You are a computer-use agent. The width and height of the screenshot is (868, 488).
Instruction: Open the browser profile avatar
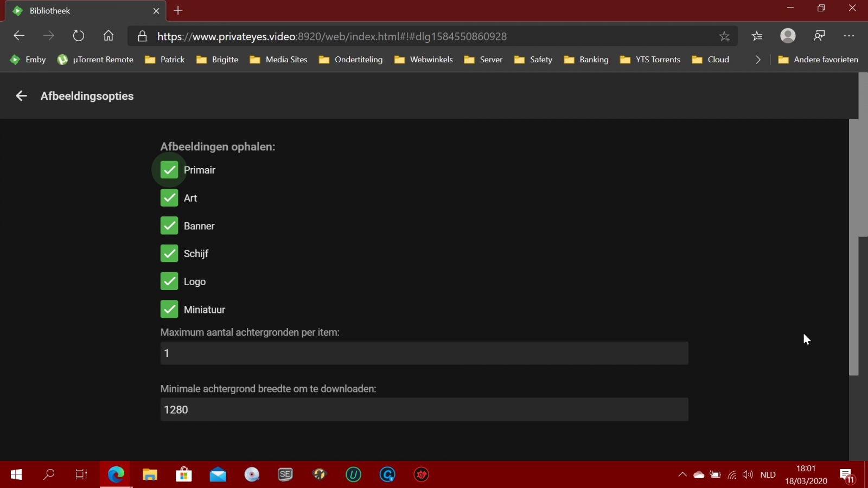pyautogui.click(x=788, y=36)
